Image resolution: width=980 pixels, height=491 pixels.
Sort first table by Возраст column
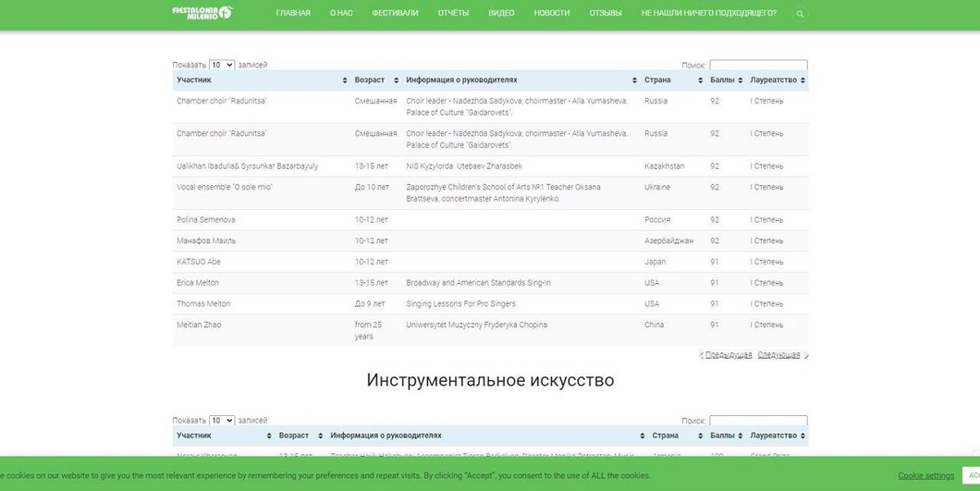pyautogui.click(x=374, y=80)
